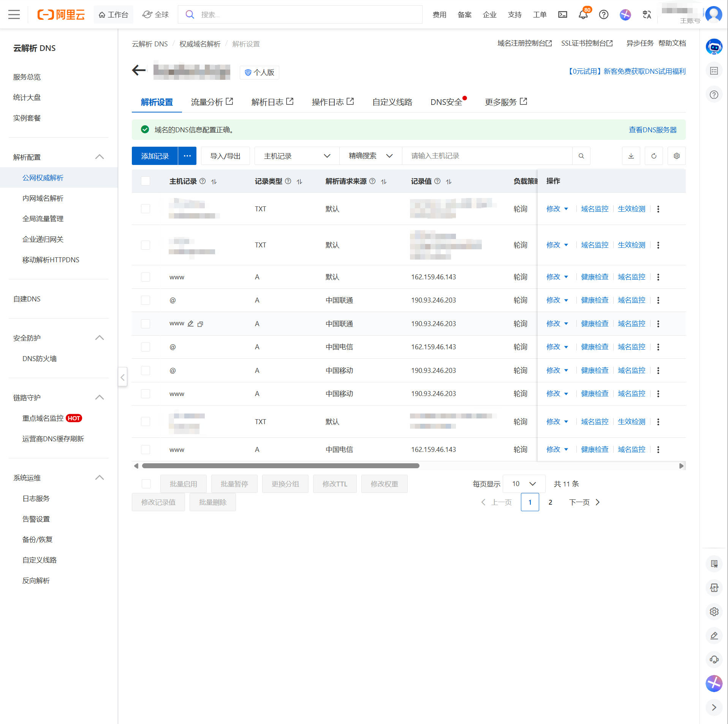Click the horizontal table scrollbar
The width and height of the screenshot is (728, 724).
[280, 466]
